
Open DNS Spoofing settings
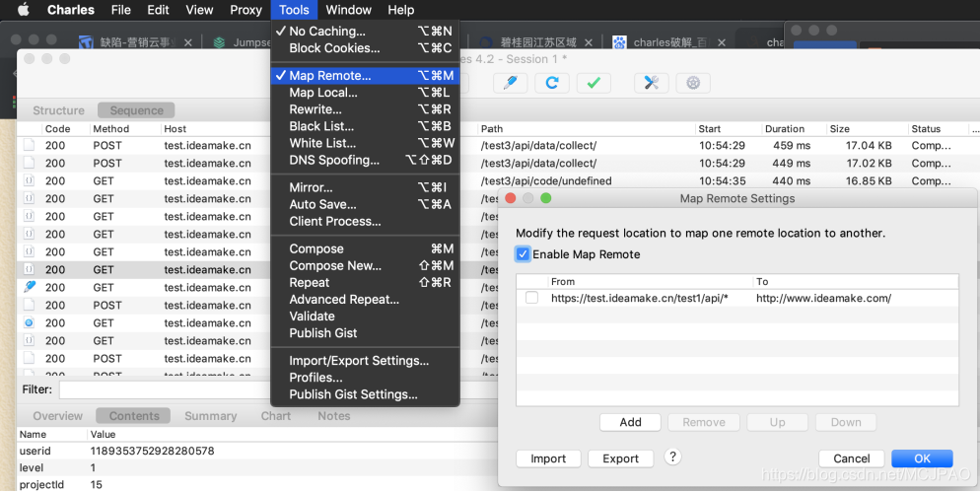pyautogui.click(x=365, y=160)
